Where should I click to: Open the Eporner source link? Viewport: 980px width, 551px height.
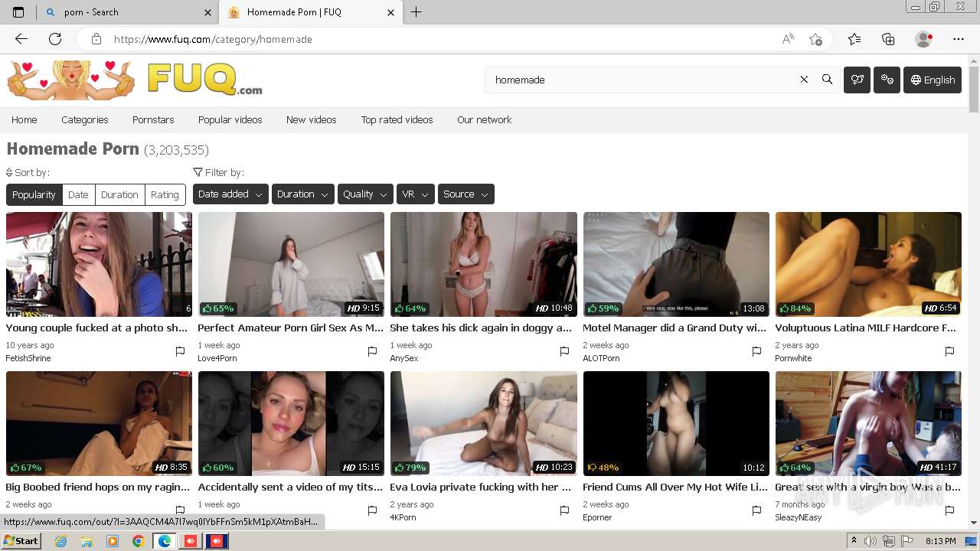(x=597, y=517)
